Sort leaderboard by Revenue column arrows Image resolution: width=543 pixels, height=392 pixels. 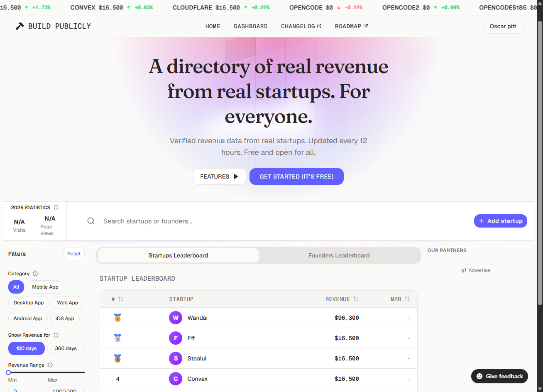[356, 299]
